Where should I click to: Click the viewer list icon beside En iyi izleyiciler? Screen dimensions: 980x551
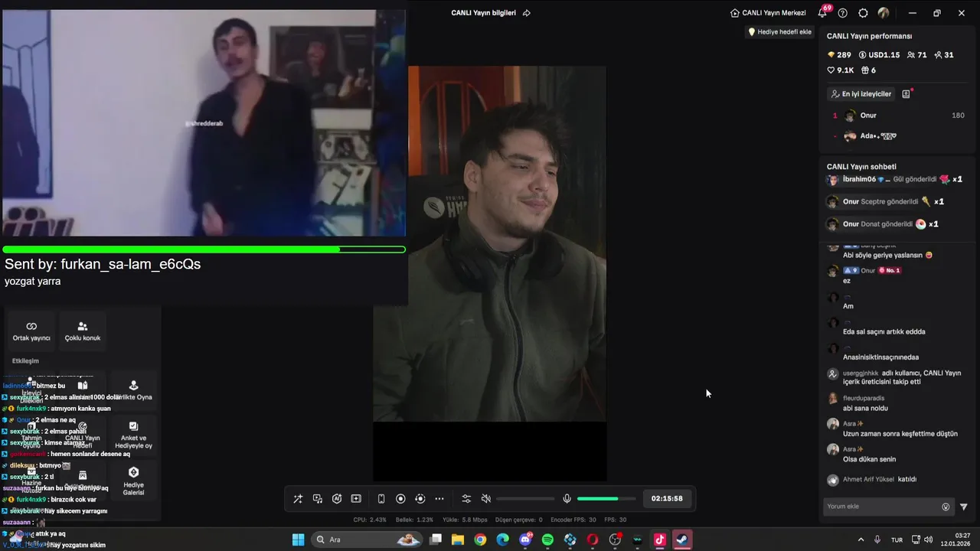906,94
